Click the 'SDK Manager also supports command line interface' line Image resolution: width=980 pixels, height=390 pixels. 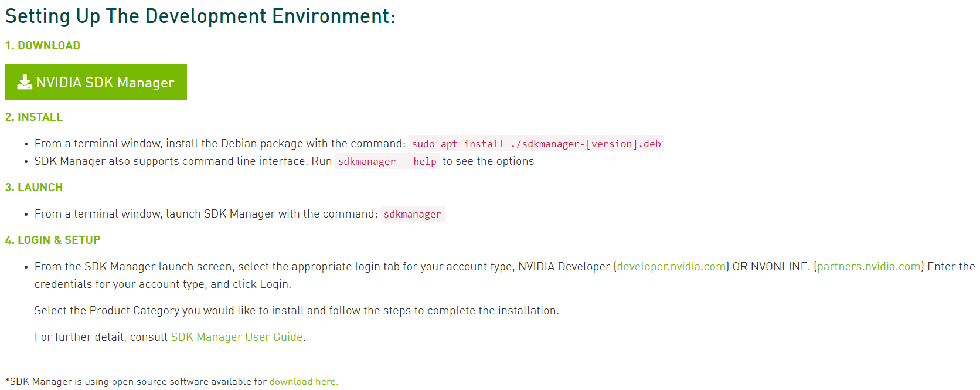[284, 161]
